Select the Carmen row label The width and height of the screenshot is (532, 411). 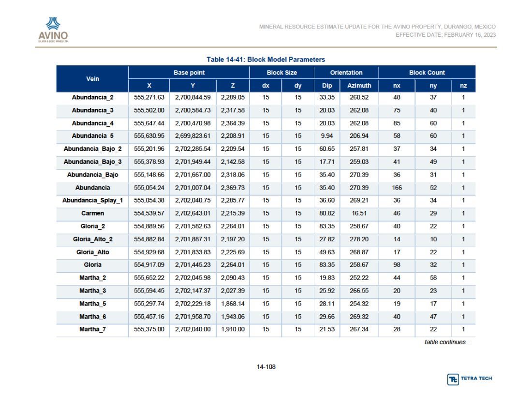click(93, 213)
